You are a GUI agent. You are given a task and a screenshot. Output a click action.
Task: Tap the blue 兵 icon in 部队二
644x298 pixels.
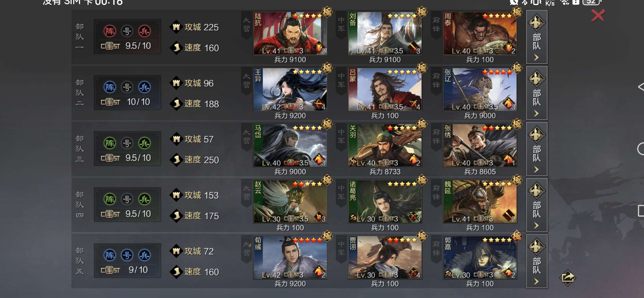click(145, 87)
